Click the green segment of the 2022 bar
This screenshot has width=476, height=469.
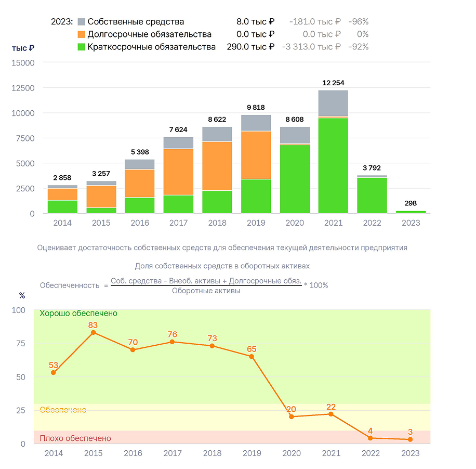(372, 196)
